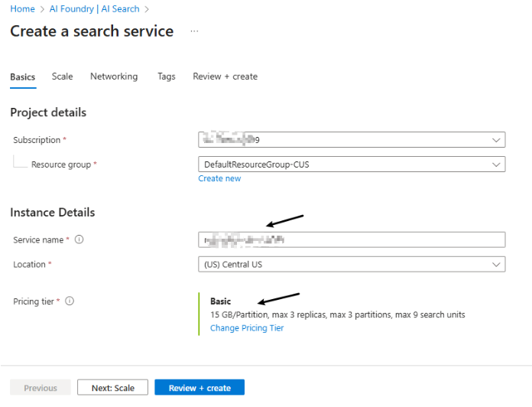
Task: Click Create new resource group link
Action: (x=219, y=178)
